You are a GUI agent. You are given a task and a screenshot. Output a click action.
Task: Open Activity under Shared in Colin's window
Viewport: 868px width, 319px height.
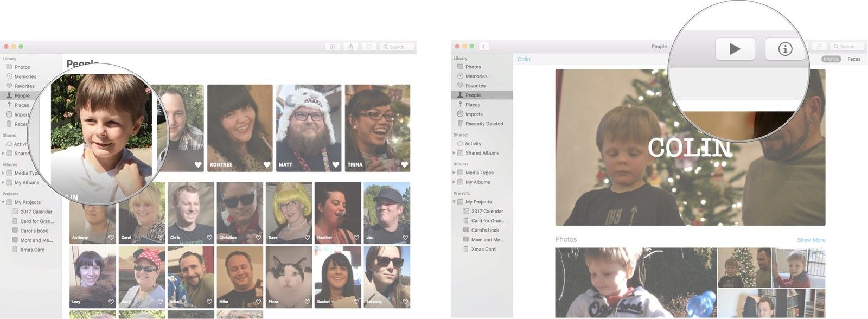click(473, 144)
